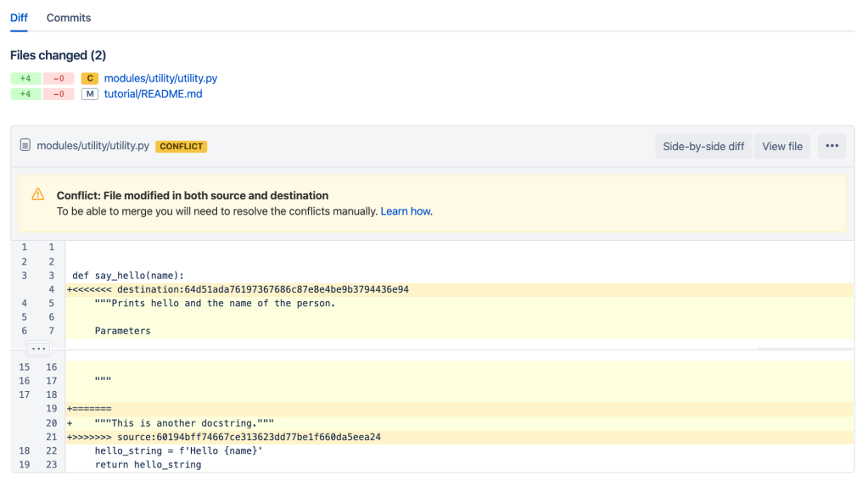Click the warning triangle icon in conflict banner

(x=38, y=195)
